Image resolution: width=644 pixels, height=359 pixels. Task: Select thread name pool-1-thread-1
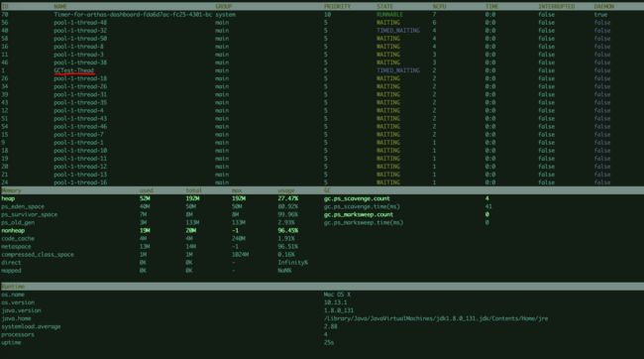(78, 143)
